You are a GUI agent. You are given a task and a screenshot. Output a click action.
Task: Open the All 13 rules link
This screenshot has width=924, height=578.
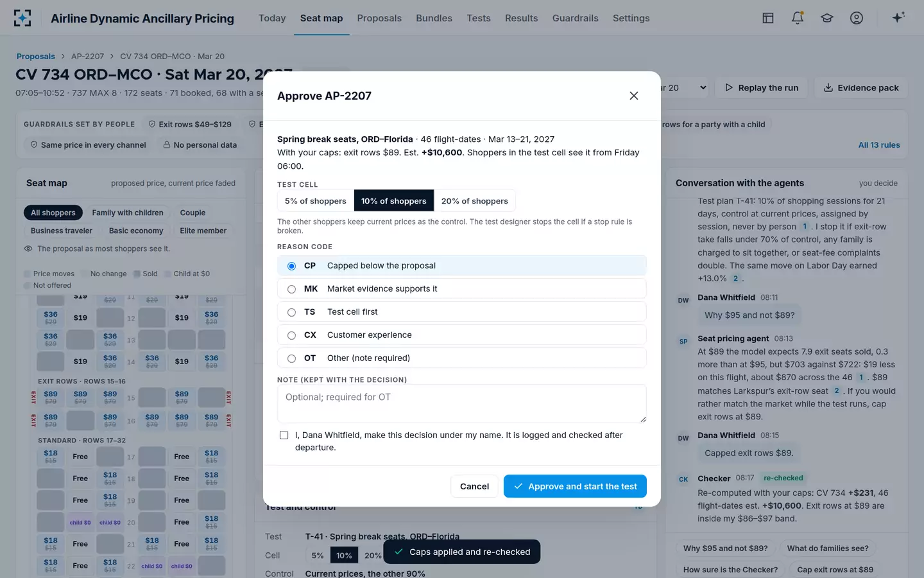click(879, 145)
